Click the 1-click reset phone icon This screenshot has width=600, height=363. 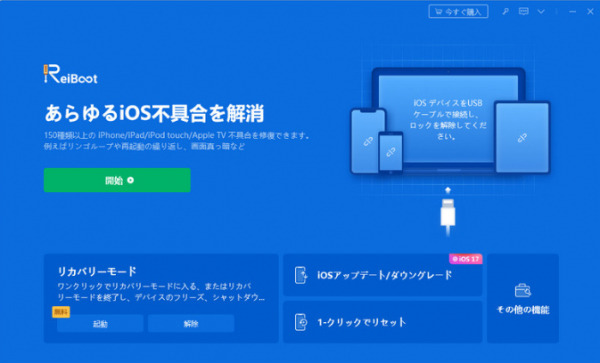[301, 322]
